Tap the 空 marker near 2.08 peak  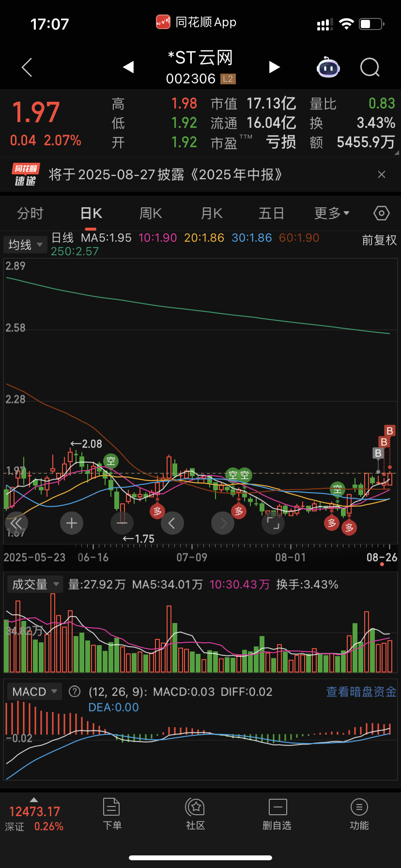click(111, 461)
